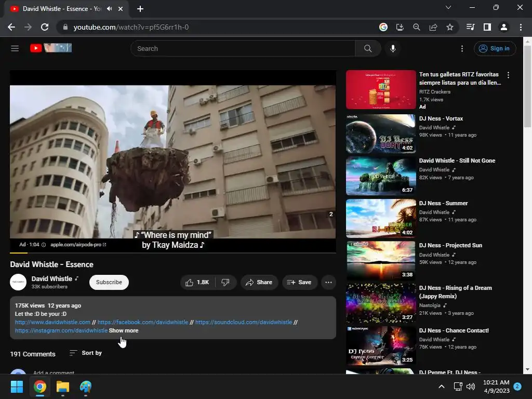Open David Whistle - Still Not Gone thumbnail
Viewport: 532px width, 399px height.
click(x=381, y=176)
